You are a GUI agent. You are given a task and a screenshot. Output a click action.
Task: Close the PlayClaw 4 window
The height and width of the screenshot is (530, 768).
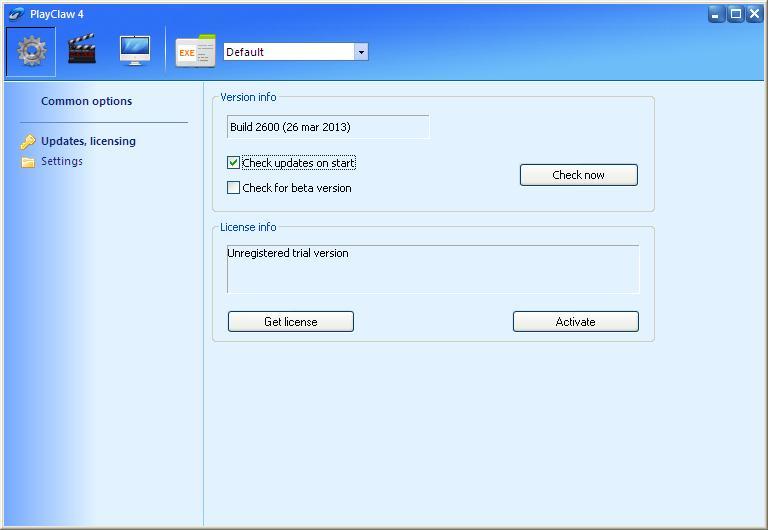coord(754,14)
